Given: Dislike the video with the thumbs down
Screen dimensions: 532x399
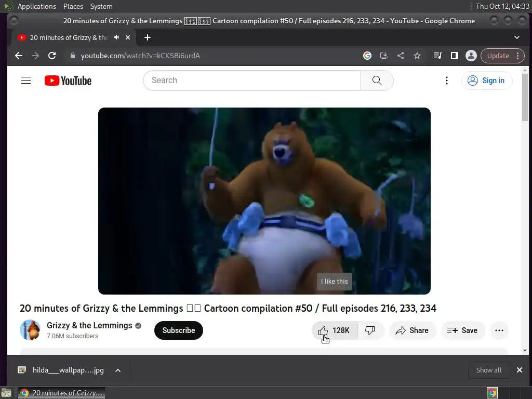Looking at the screenshot, I should (x=370, y=330).
